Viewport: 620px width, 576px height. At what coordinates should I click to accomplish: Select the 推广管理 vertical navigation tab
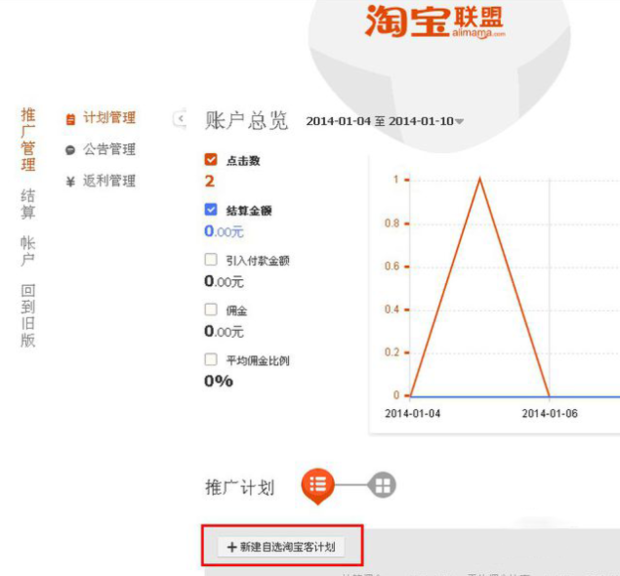click(28, 139)
